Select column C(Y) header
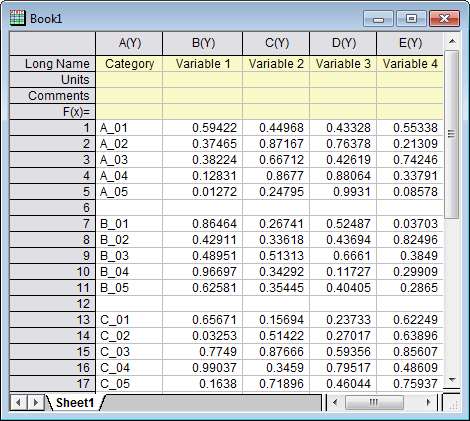 tap(276, 43)
